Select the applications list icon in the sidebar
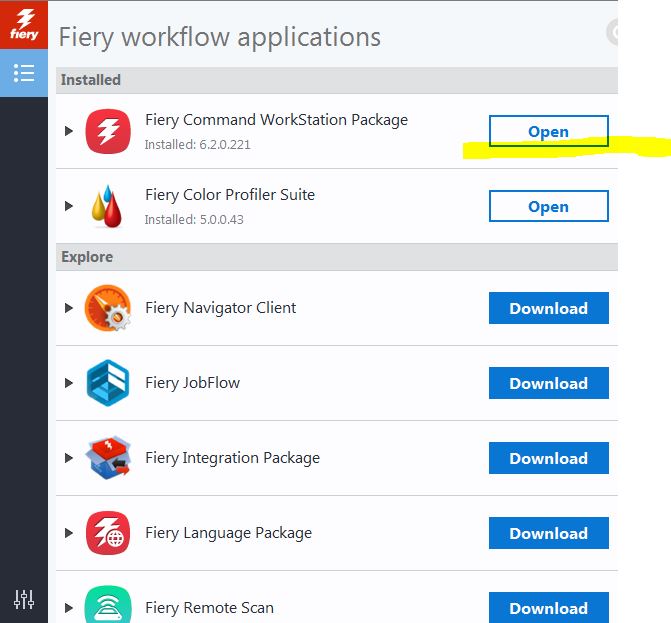This screenshot has height=623, width=671. click(24, 73)
